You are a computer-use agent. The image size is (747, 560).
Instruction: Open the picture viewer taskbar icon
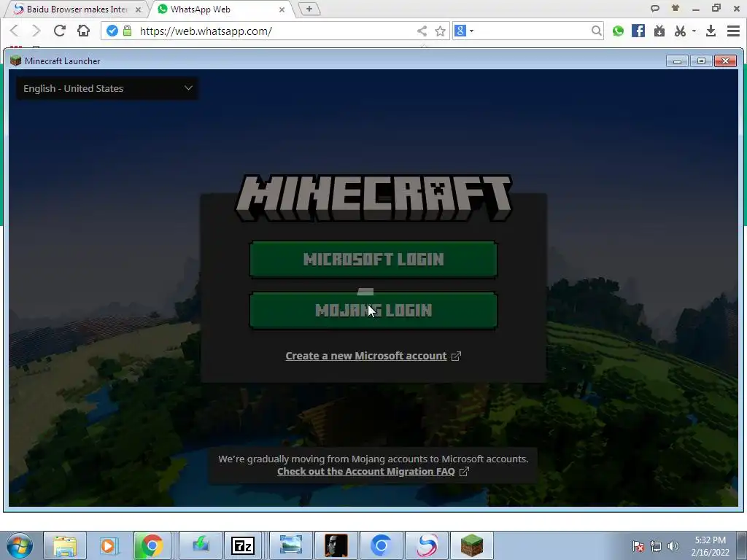[x=290, y=545]
